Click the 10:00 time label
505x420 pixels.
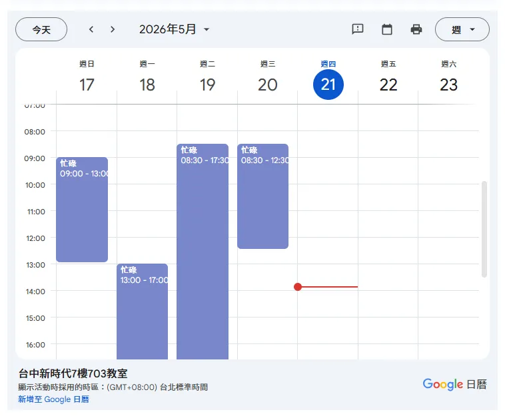pyautogui.click(x=35, y=185)
